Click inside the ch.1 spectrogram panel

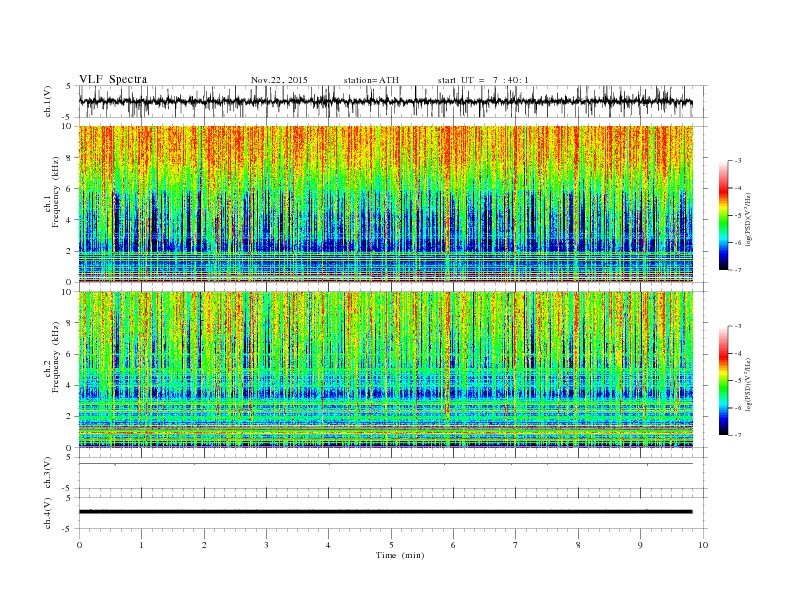386,204
